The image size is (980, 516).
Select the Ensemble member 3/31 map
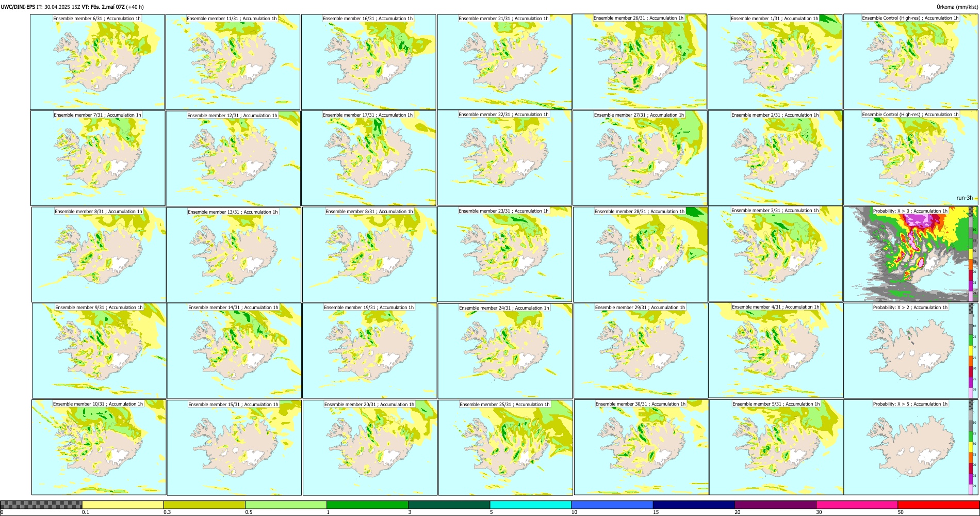click(775, 254)
